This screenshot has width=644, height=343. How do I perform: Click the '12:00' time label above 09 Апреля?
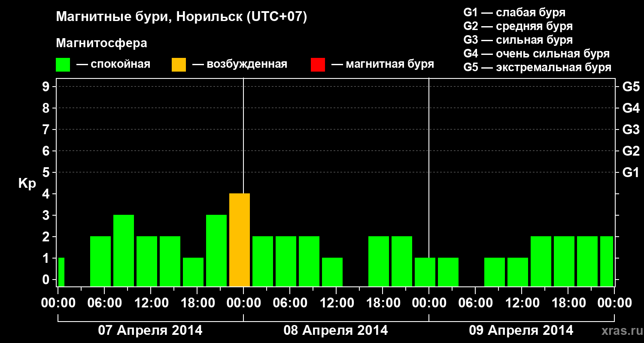522,303
